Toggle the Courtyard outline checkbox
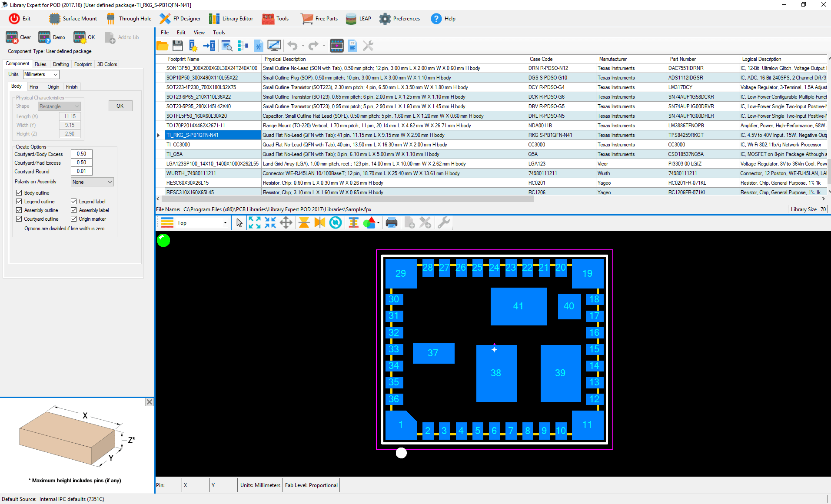Viewport: 831px width, 504px height. click(x=19, y=219)
